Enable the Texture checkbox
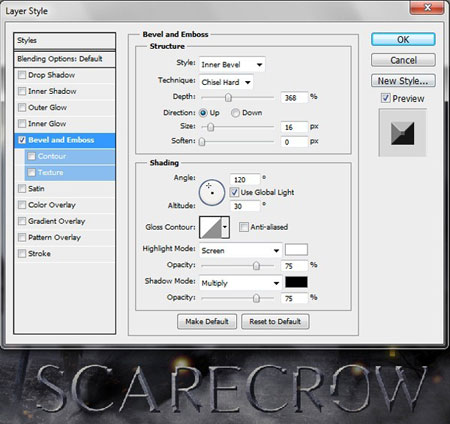The image size is (450, 424). pos(32,172)
